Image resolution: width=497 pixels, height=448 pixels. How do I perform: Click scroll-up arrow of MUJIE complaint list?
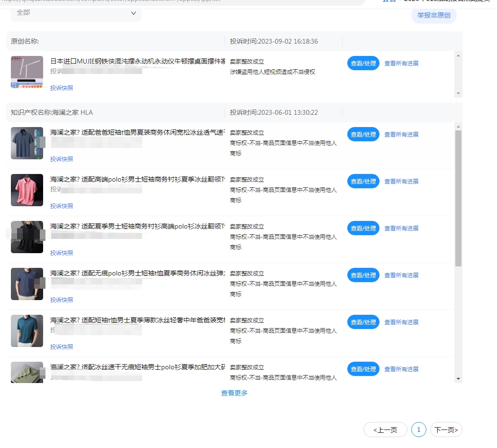pos(458,55)
